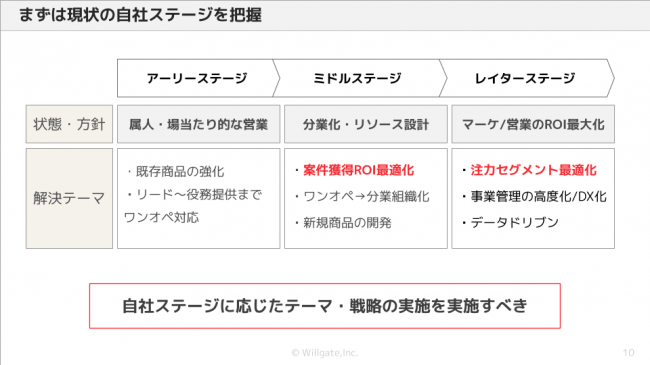Select the レイターステージ arrow header
650x365 pixels.
coord(526,78)
